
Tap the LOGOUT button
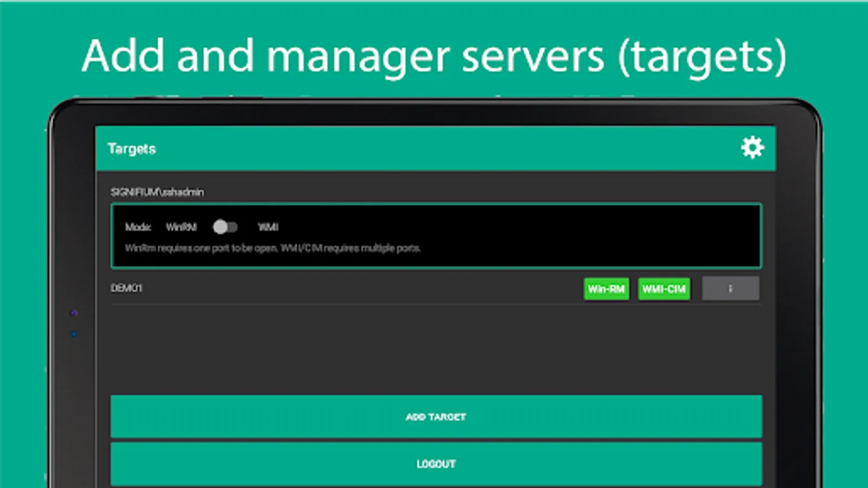436,464
